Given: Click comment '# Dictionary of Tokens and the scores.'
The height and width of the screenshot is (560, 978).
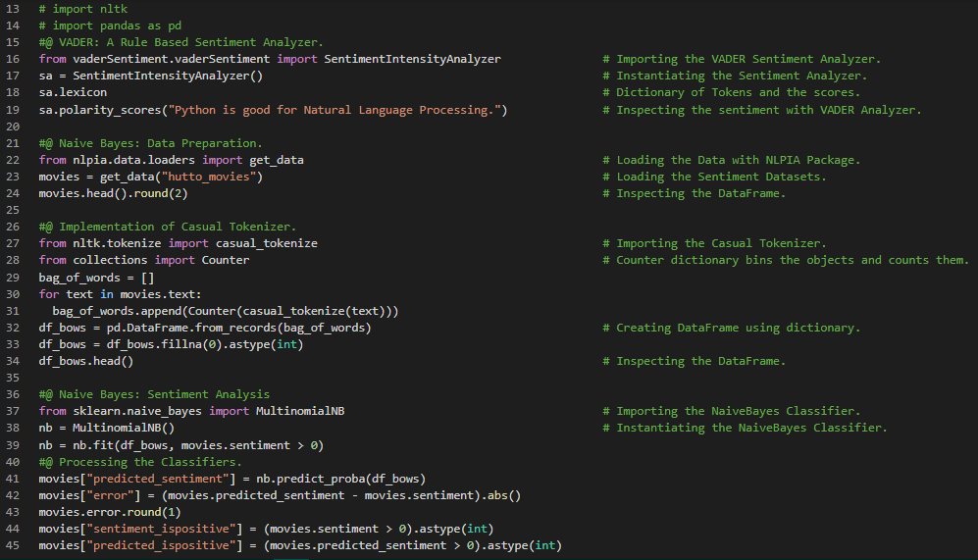Looking at the screenshot, I should point(732,92).
